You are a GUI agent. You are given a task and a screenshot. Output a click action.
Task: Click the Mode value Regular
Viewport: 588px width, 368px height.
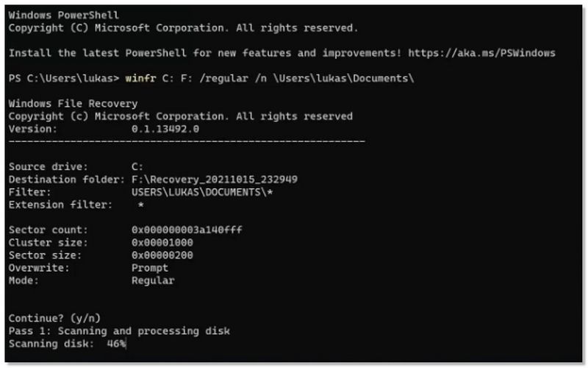pos(153,280)
